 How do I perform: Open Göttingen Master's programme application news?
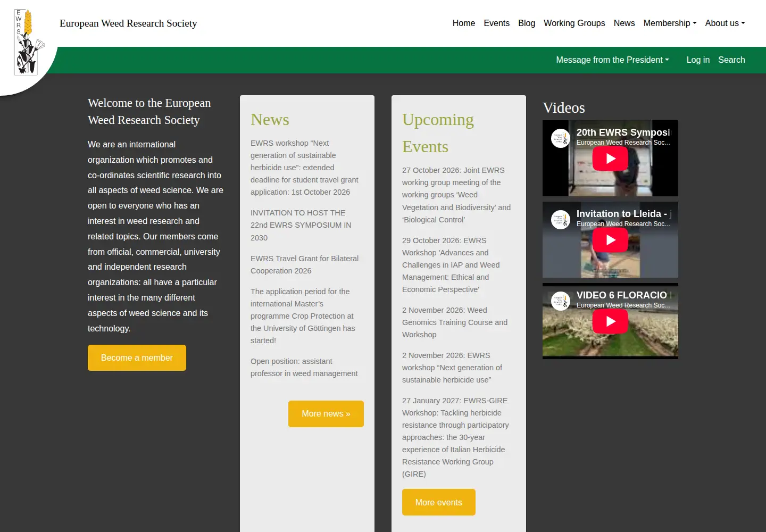click(303, 316)
